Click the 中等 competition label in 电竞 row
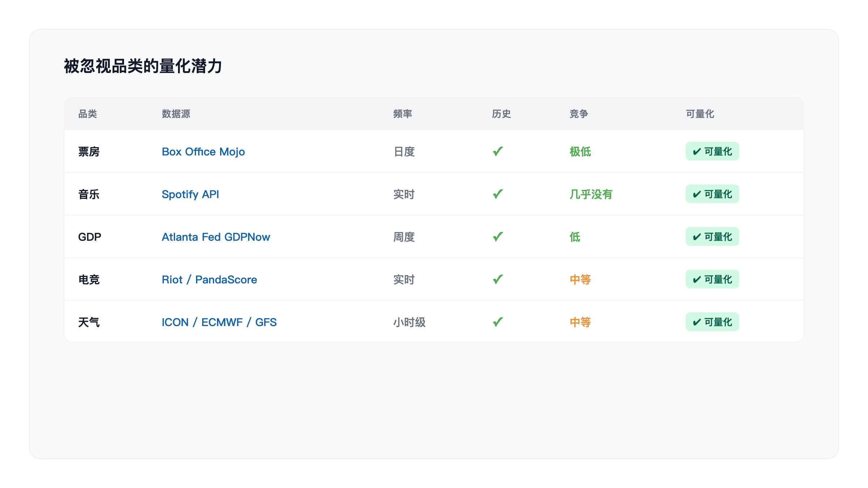868x488 pixels. (x=580, y=279)
